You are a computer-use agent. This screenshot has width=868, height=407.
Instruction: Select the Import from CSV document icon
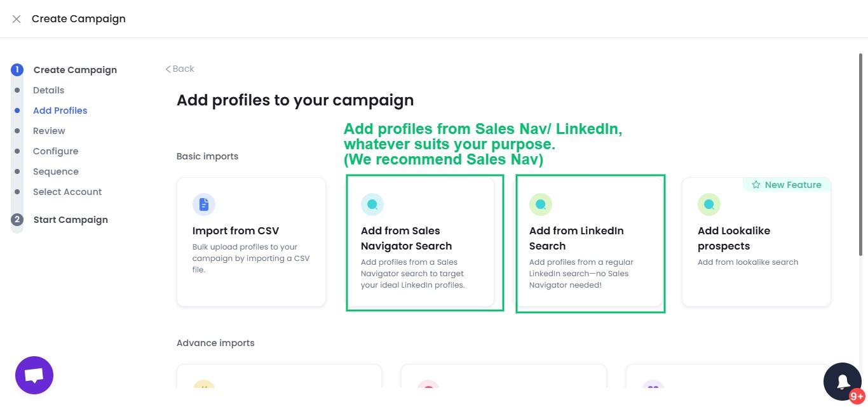204,204
